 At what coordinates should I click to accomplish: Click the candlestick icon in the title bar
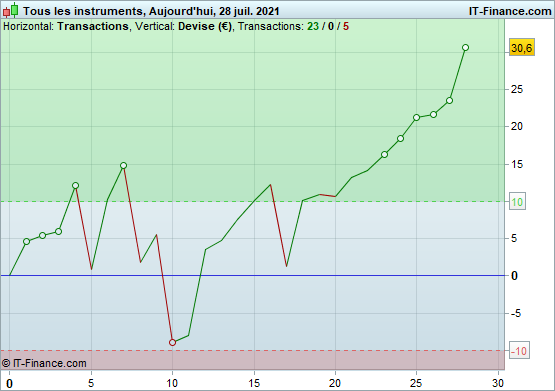11,10
